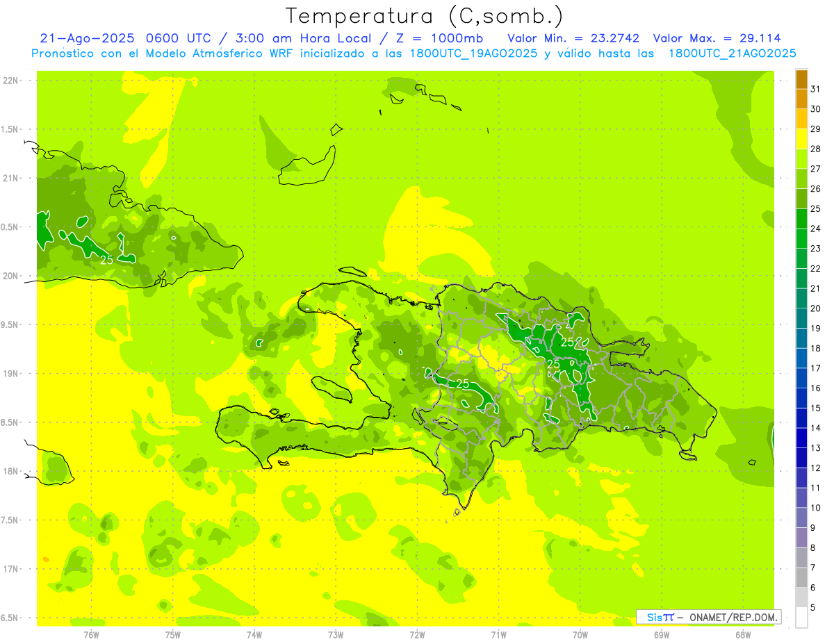Pick the blue swatch between 16 and 17
This screenshot has height=644, width=834.
pos(801,378)
